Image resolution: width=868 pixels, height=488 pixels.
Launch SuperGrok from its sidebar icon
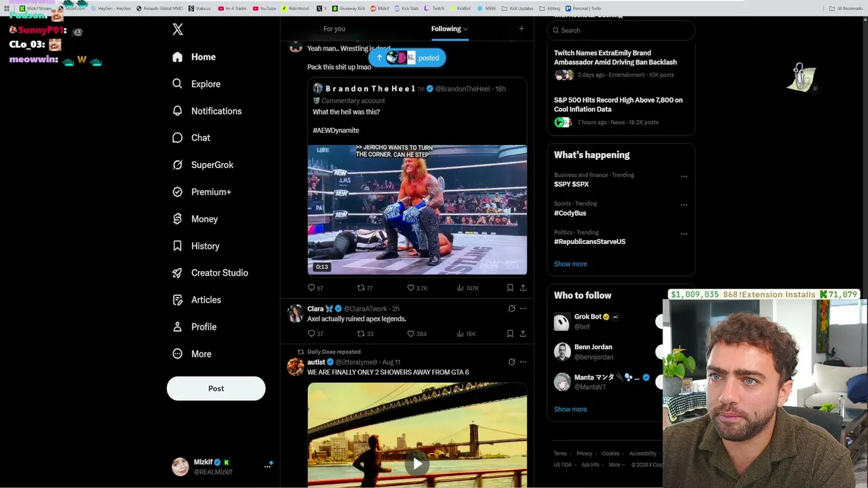pos(178,165)
